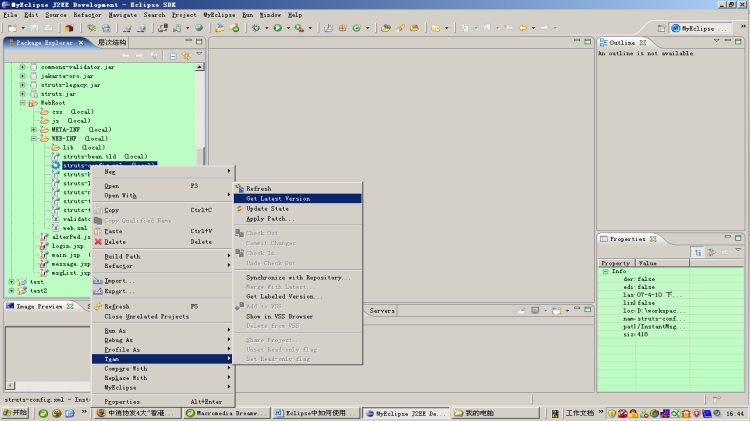The image size is (750, 421).
Task: Open the Compare With submenu
Action: coord(163,368)
